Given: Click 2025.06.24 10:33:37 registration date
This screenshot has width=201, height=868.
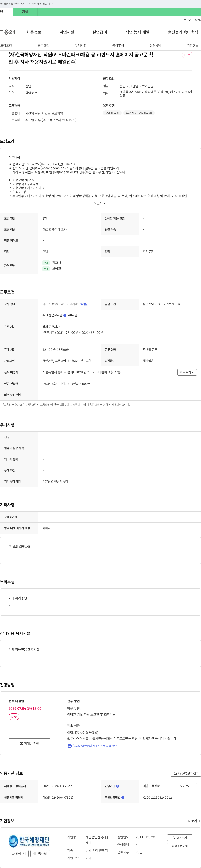Looking at the screenshot, I should 57,786.
